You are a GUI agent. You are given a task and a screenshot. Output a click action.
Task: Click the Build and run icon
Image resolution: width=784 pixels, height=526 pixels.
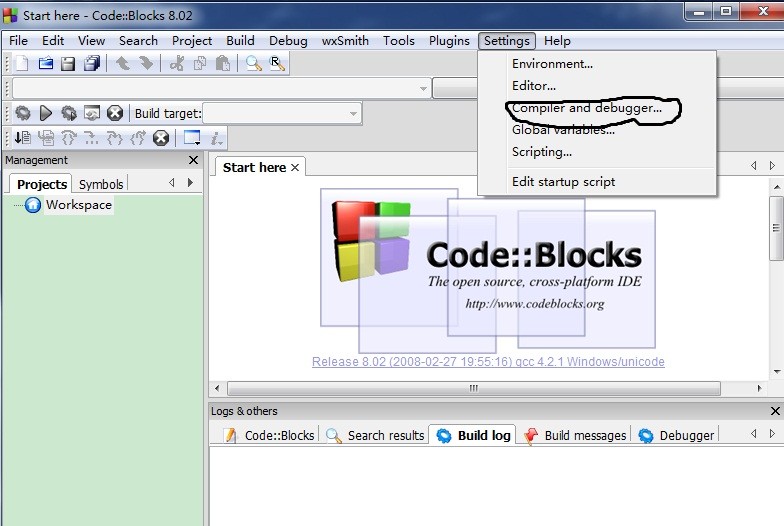click(68, 113)
